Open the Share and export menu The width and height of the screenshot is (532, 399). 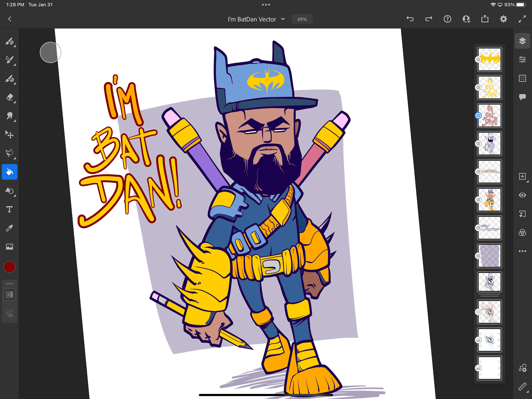485,19
